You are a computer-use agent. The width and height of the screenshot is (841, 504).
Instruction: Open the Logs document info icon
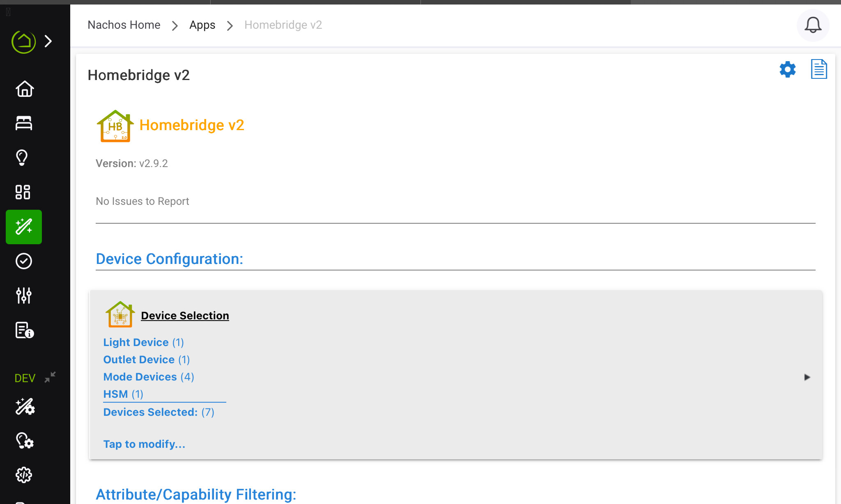pos(25,330)
